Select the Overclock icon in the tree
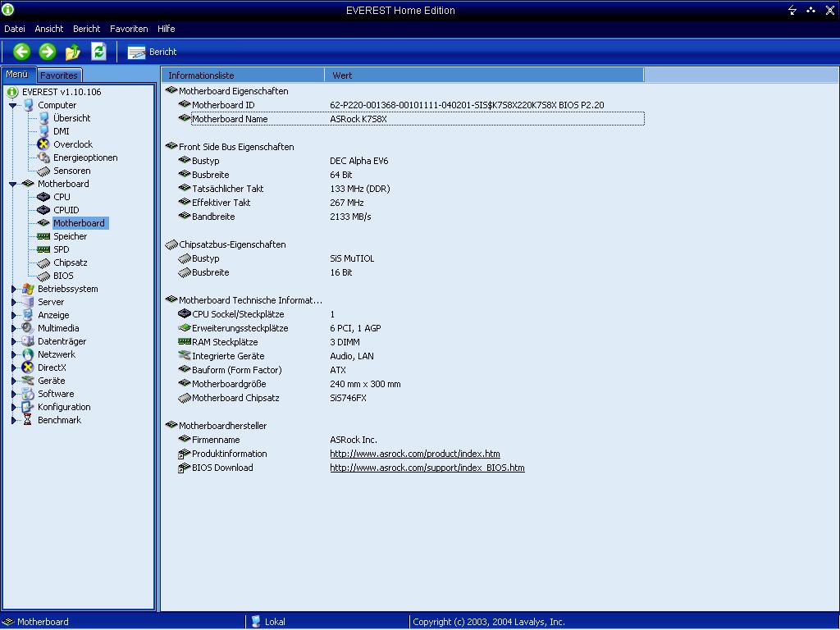 (43, 144)
